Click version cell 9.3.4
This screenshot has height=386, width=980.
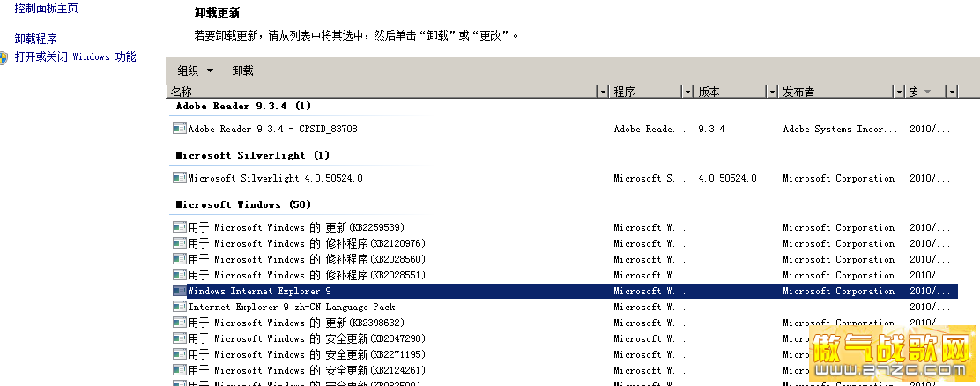click(x=711, y=129)
